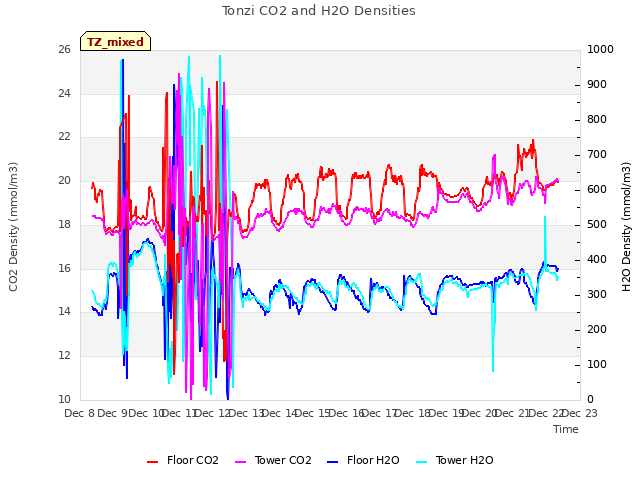This screenshot has height=480, width=640.
Task: Toggle Tower H2O series in legend
Action: 455,460
